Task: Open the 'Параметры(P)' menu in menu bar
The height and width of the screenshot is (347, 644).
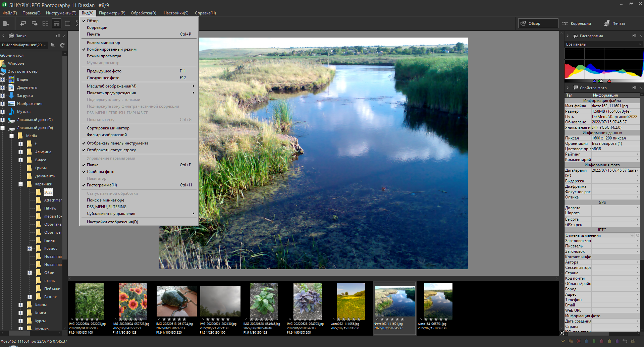Action: click(112, 13)
